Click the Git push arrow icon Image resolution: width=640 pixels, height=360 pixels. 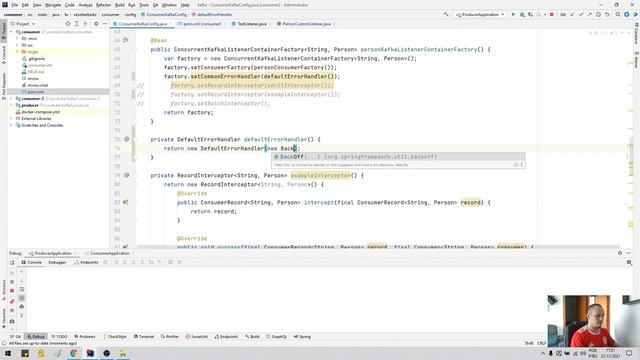click(589, 14)
